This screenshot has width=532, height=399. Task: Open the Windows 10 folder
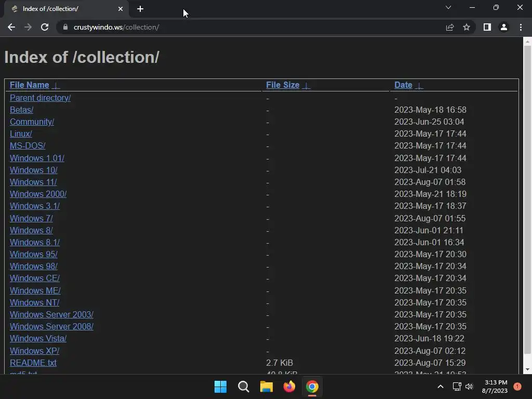[x=34, y=170]
